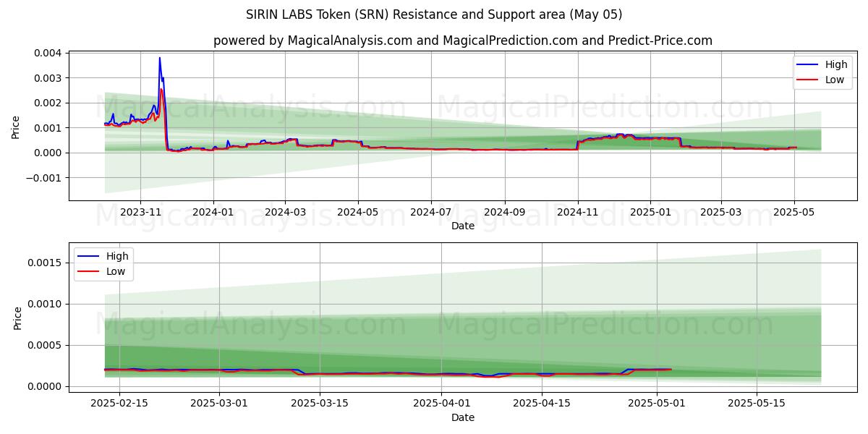This screenshot has height=434, width=868.
Task: Click the 2025-02-15 date tick label
Action: coord(119,404)
